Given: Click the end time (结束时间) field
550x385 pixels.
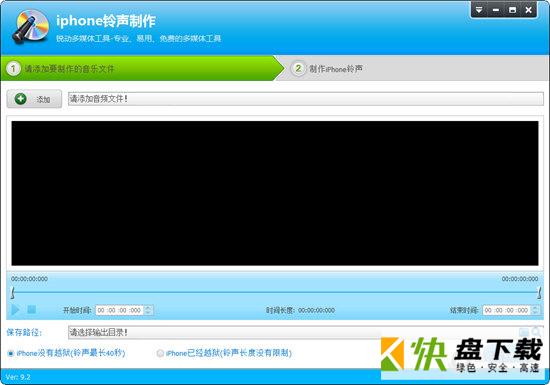Looking at the screenshot, I should point(507,310).
